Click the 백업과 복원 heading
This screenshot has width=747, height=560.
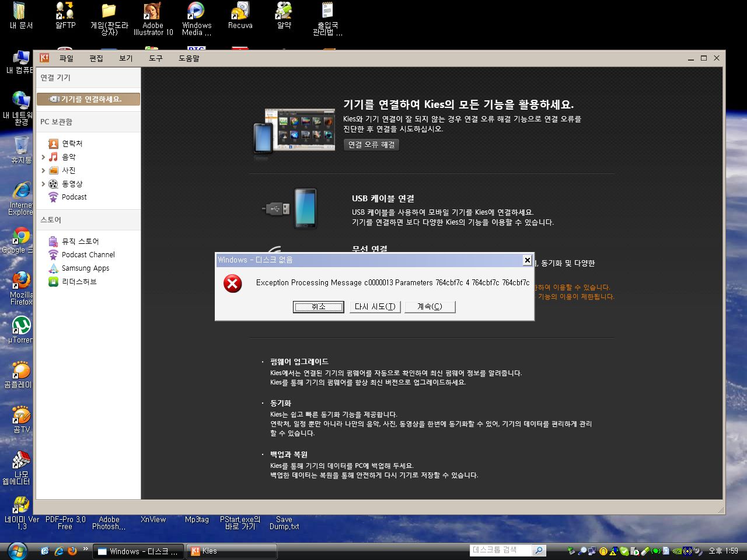289,455
